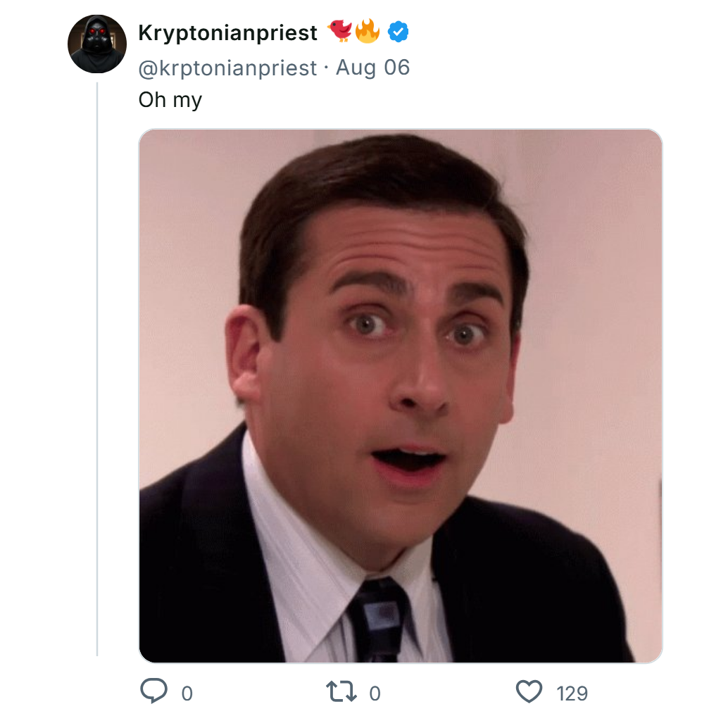Click the reply count of 0
This screenshot has height=716, width=728.
pyautogui.click(x=187, y=693)
